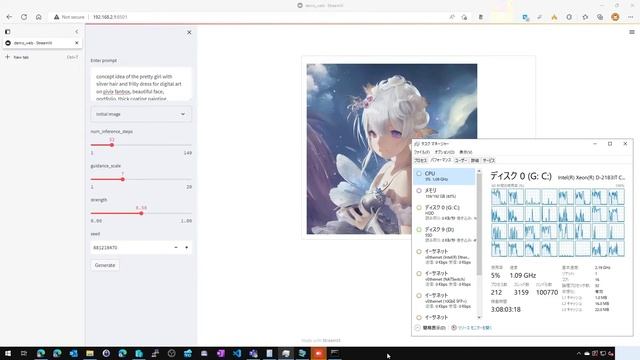Switch to サービス tab in Task Manager
This screenshot has width=640, height=360.
tap(489, 160)
